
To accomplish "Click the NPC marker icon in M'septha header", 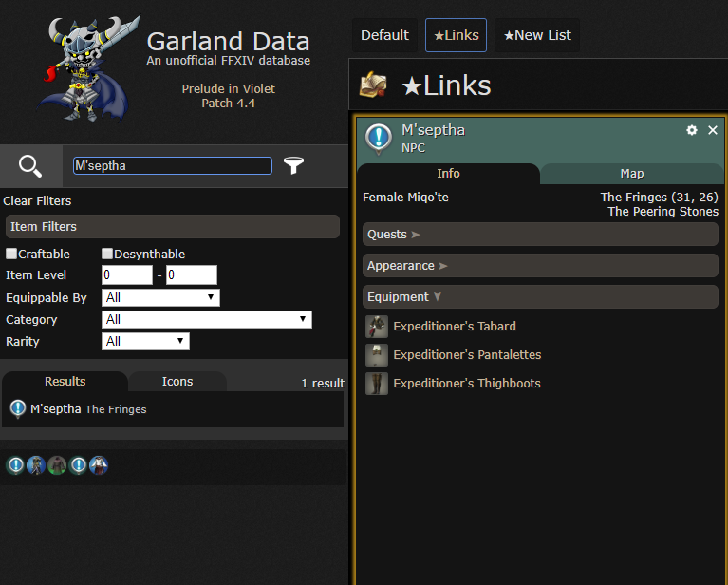I will 379,139.
